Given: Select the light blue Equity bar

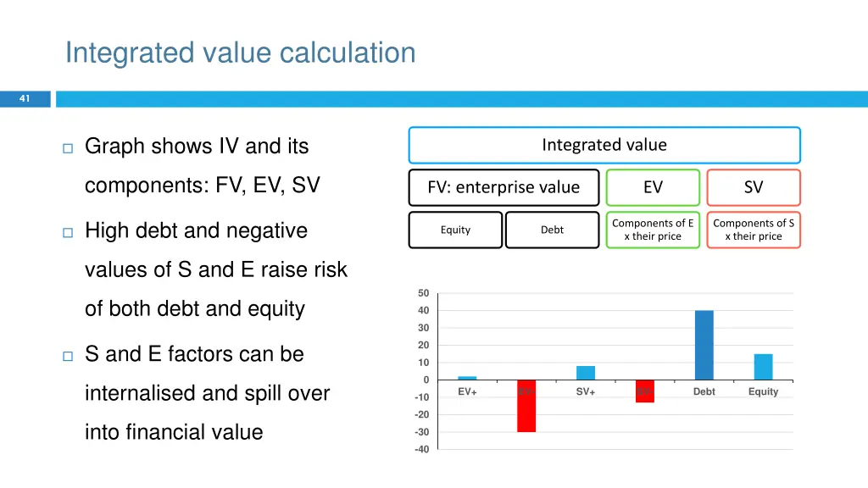Looking at the screenshot, I should (x=763, y=367).
